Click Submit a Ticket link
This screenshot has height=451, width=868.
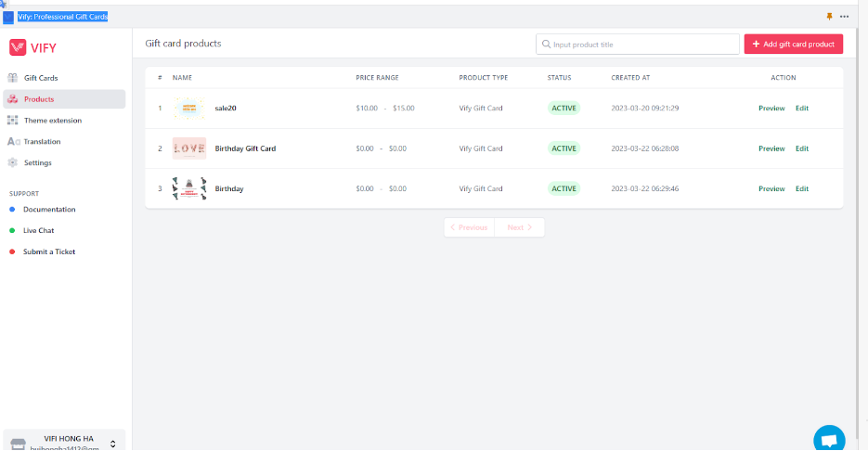49,251
